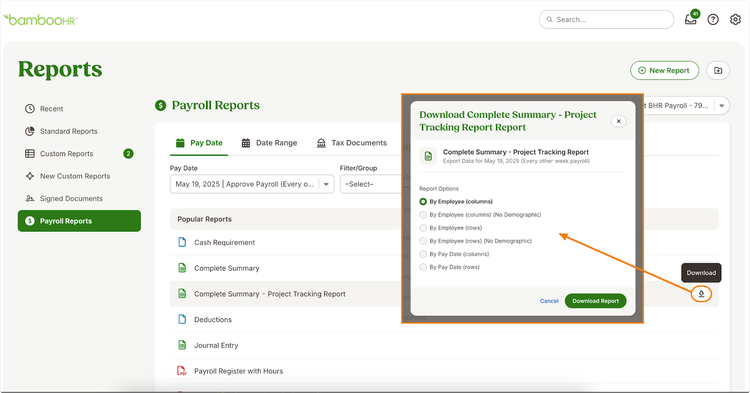Switch to the Tax Documents tab
Viewport: 750px width, 393px height.
(352, 142)
